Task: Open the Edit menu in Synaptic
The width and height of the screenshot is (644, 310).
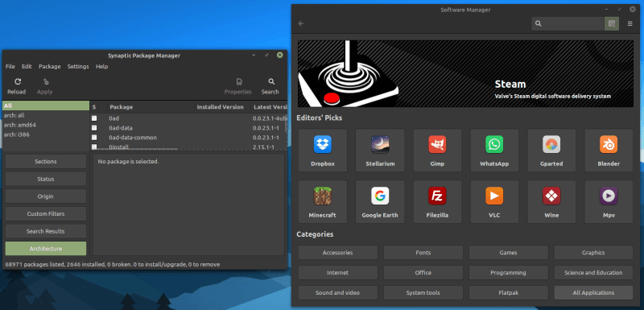Action: (27, 67)
